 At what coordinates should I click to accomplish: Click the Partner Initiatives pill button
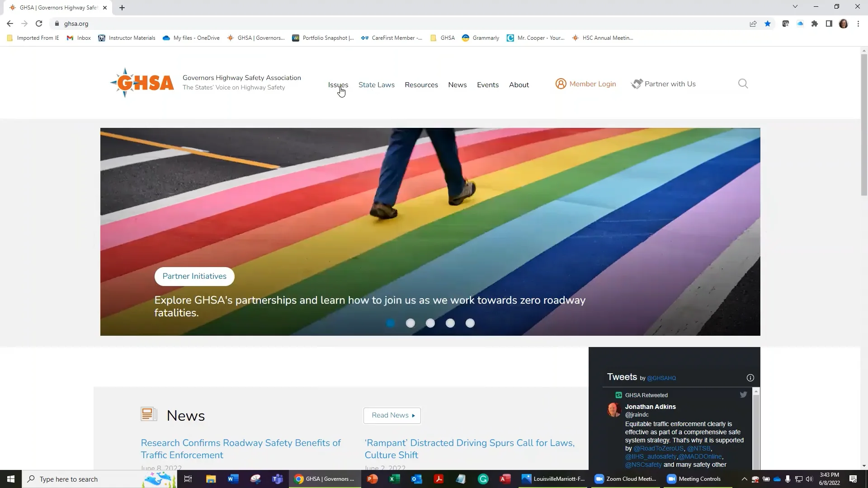pos(194,277)
